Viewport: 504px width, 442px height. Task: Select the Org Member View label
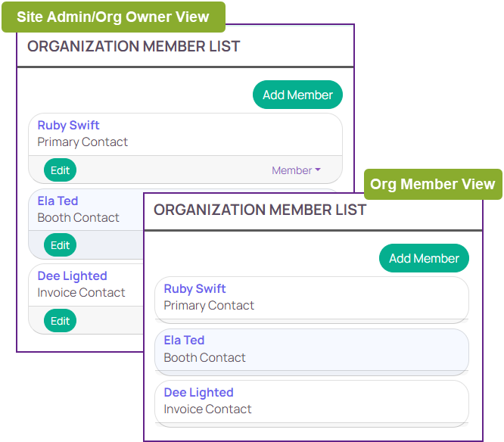click(x=433, y=184)
